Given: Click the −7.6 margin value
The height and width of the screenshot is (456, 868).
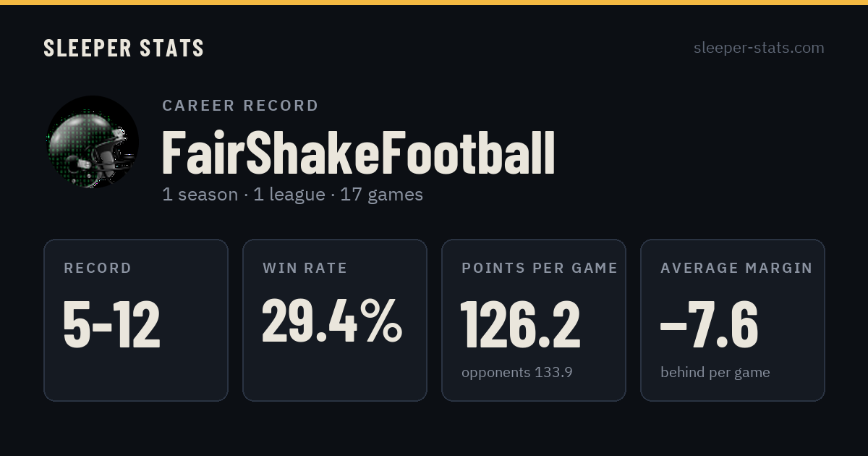Looking at the screenshot, I should (709, 324).
